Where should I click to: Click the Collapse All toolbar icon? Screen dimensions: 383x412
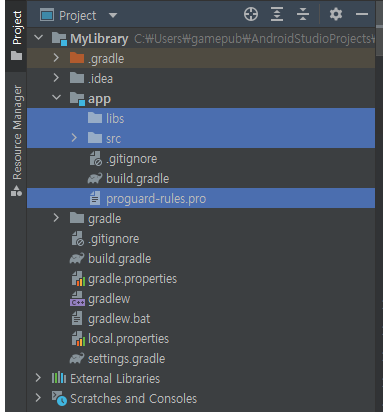click(x=303, y=15)
